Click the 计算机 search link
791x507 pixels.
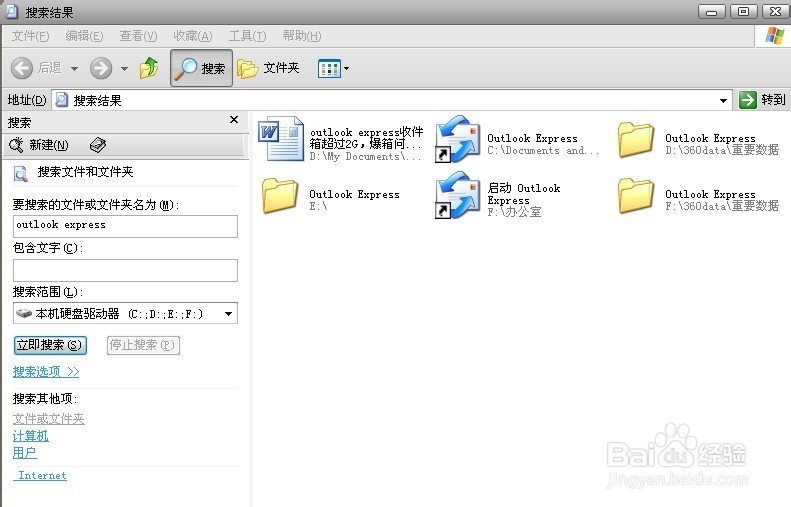coord(30,436)
